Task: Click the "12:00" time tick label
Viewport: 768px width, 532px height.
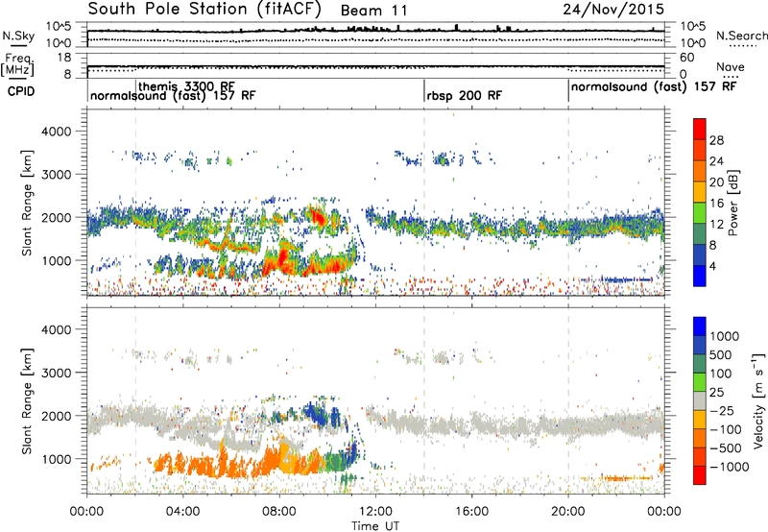Action: tap(375, 512)
